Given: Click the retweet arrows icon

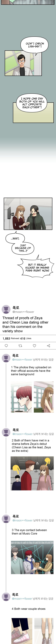Looking at the screenshot, I should [20, 346].
